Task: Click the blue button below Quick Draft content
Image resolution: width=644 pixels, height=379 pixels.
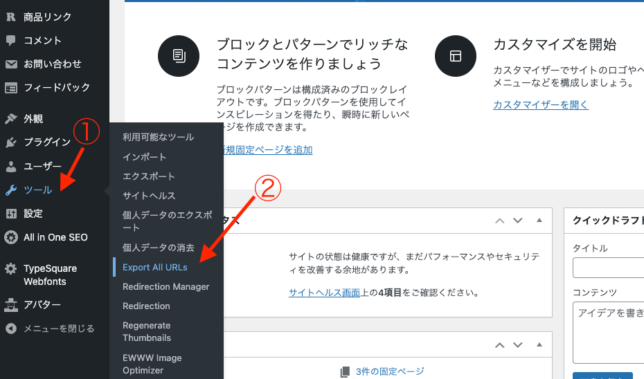Action: click(x=603, y=376)
